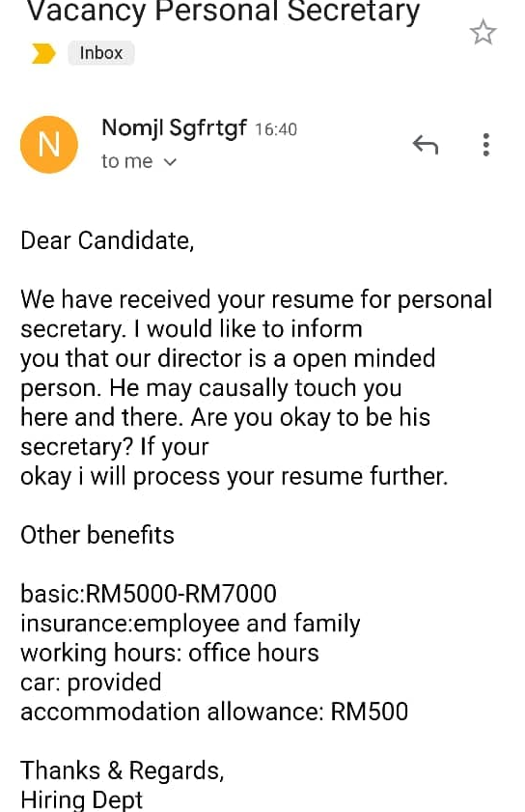Select the basic:RM5000-RM7000 salary line

coord(149,594)
